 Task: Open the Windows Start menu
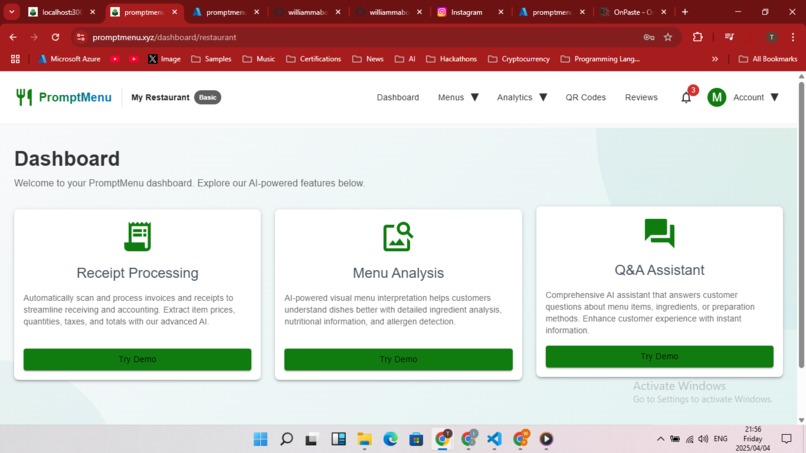pyautogui.click(x=261, y=439)
